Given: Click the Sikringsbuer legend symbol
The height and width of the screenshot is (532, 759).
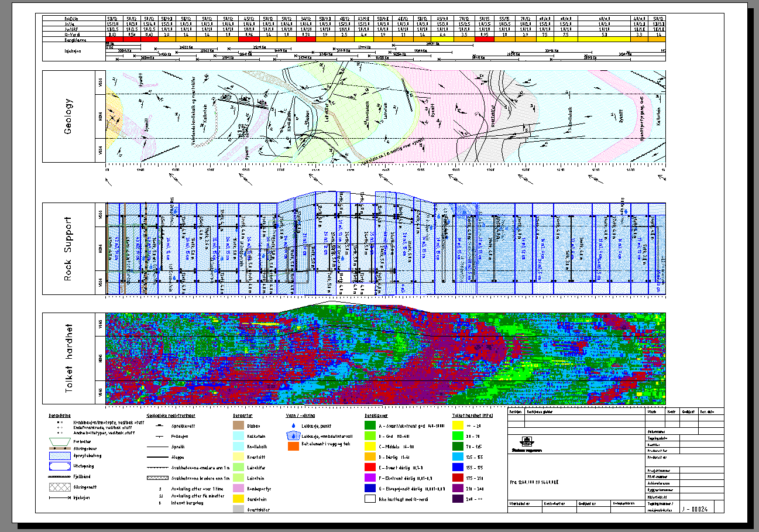Looking at the screenshot, I should click(x=60, y=448).
